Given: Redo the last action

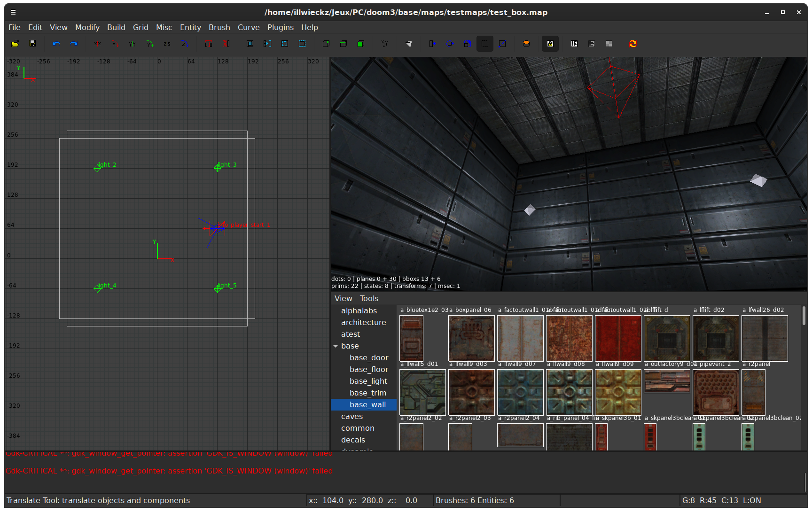Looking at the screenshot, I should pos(74,44).
